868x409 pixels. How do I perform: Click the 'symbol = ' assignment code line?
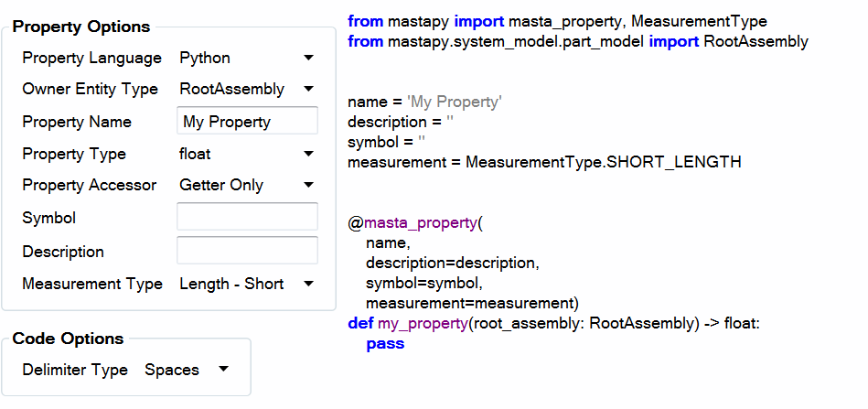point(386,142)
